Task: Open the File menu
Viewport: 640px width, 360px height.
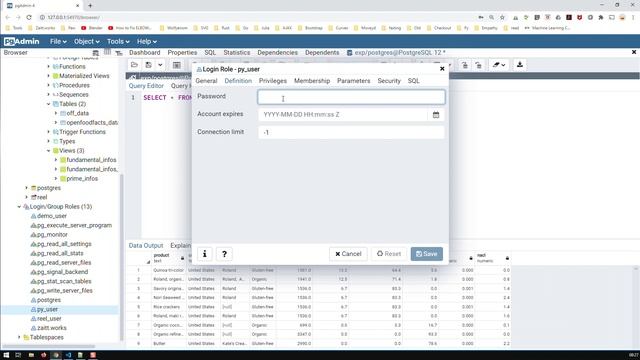Action: pyautogui.click(x=58, y=42)
